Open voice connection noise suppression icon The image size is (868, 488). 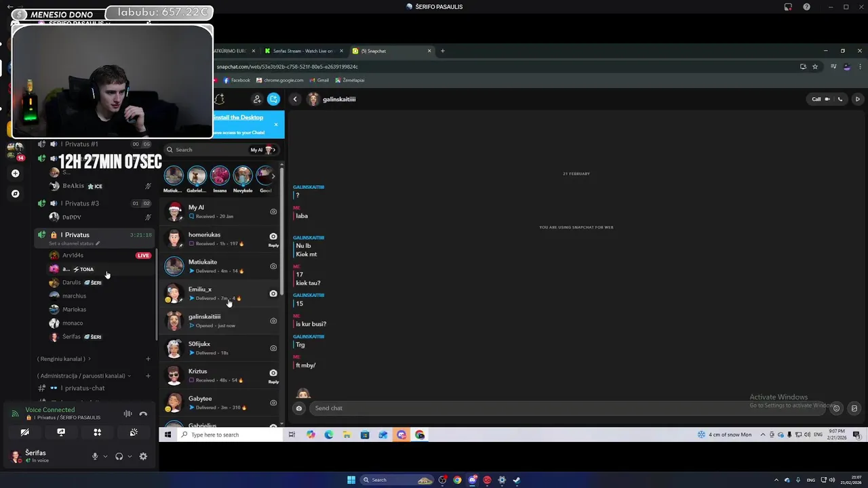click(127, 413)
